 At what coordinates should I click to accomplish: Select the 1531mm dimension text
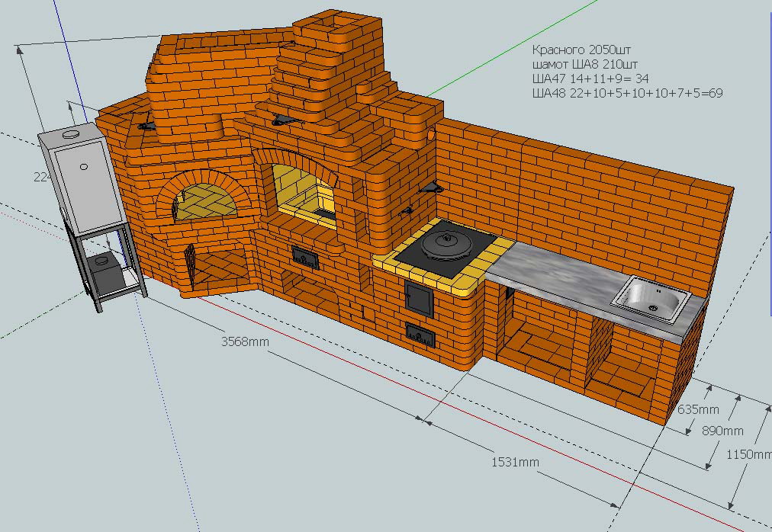pyautogui.click(x=515, y=463)
